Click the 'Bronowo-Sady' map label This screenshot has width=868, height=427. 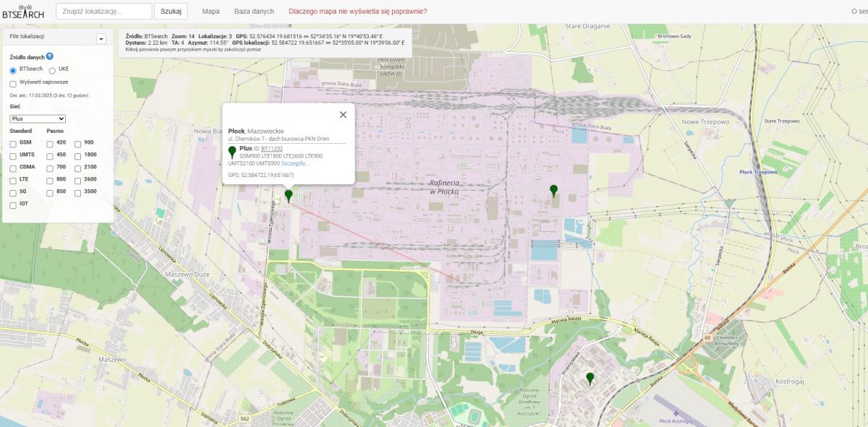(674, 35)
